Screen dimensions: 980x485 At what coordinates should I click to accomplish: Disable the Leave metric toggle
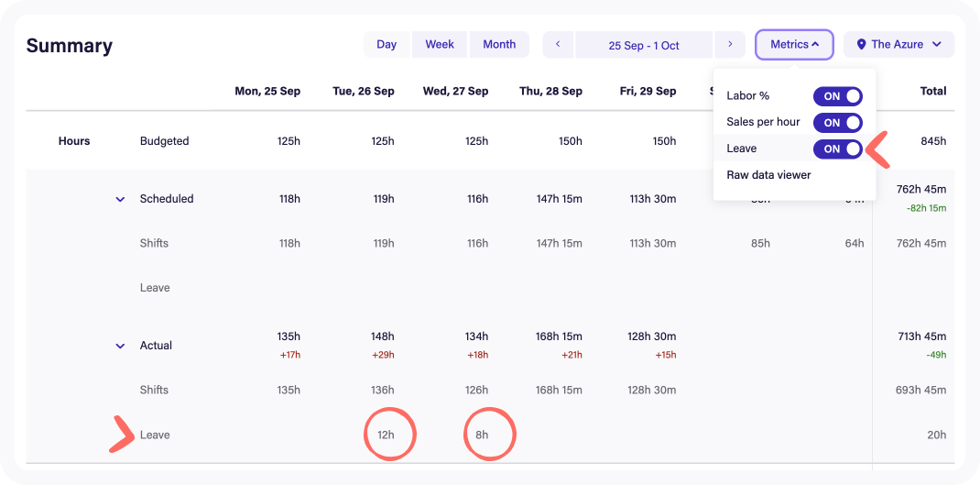click(837, 149)
